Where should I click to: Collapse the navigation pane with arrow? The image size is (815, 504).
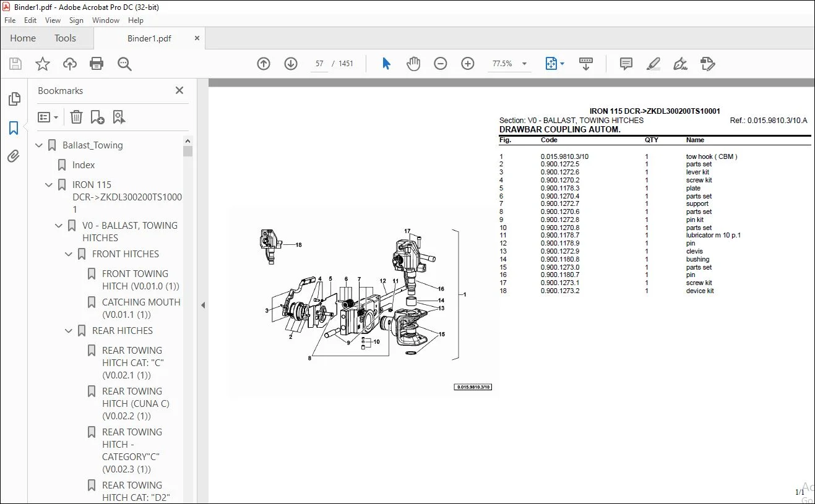[203, 305]
